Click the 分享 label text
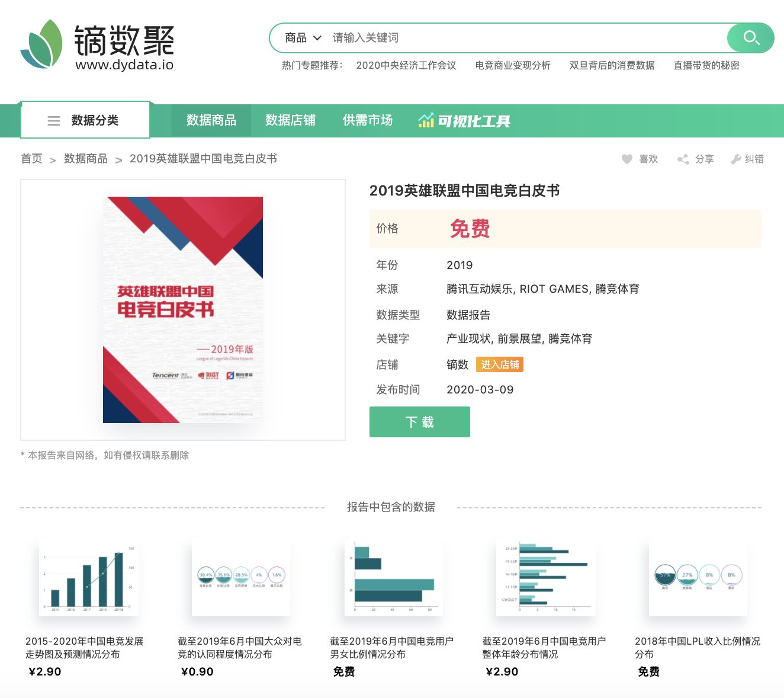Screen dimensions: 784x698 pyautogui.click(x=704, y=159)
